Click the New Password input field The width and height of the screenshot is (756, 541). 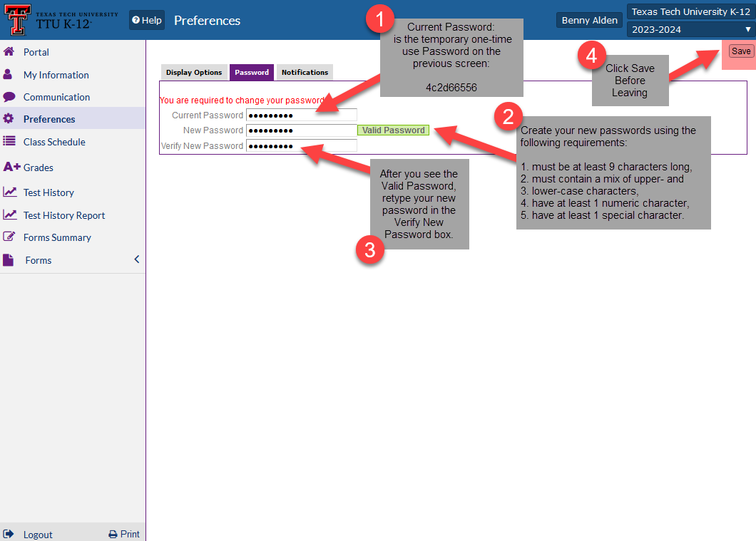point(301,130)
